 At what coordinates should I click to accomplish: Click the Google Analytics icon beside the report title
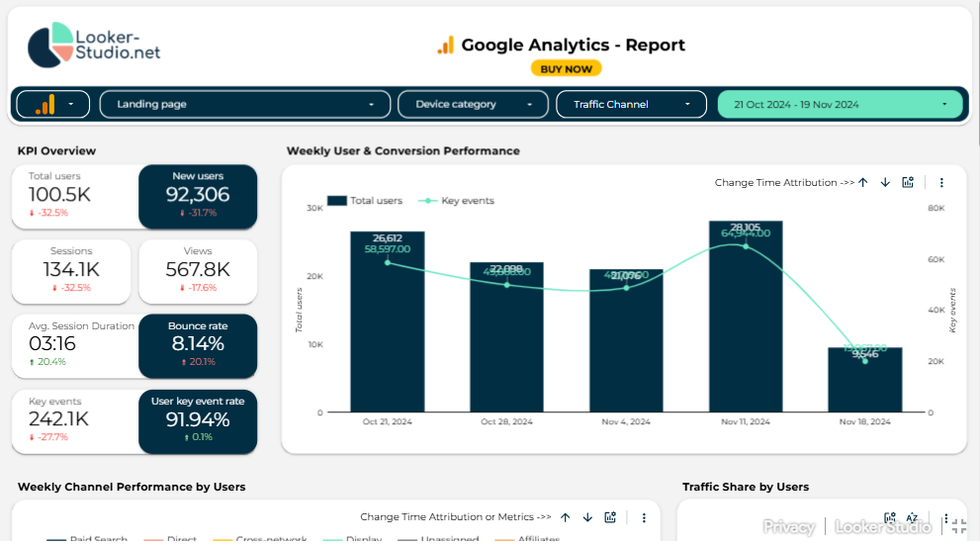pos(446,45)
